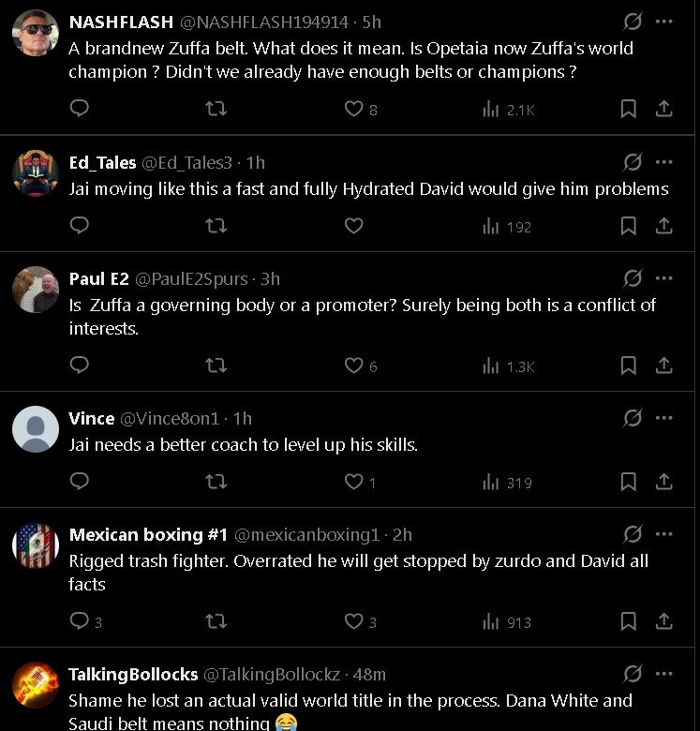The height and width of the screenshot is (731, 700).
Task: Open more options on NASHFLASH tweet
Action: (664, 22)
